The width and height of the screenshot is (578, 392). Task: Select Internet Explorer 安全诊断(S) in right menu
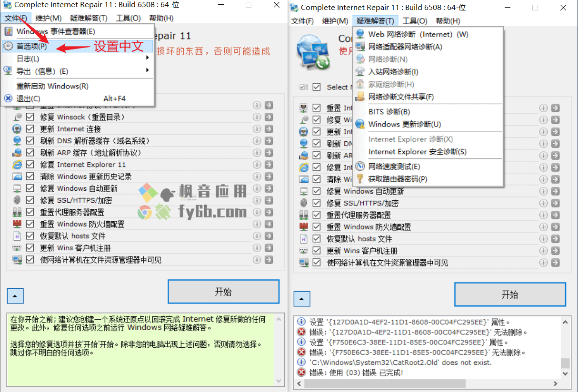click(x=428, y=152)
